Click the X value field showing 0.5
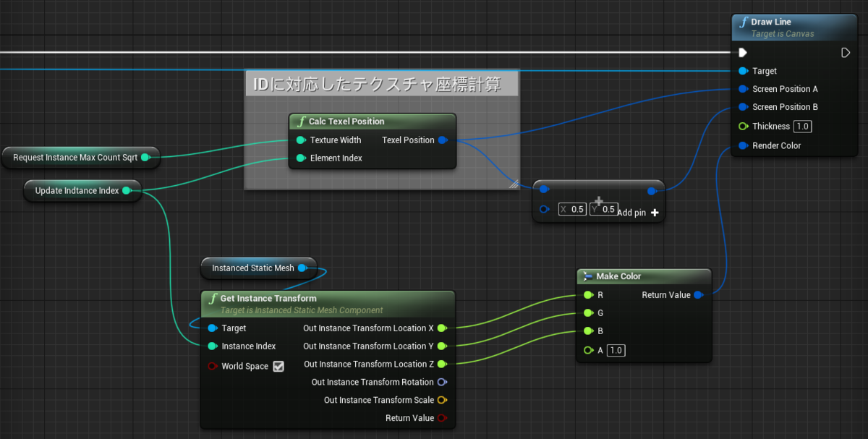The width and height of the screenshot is (868, 439). point(571,210)
